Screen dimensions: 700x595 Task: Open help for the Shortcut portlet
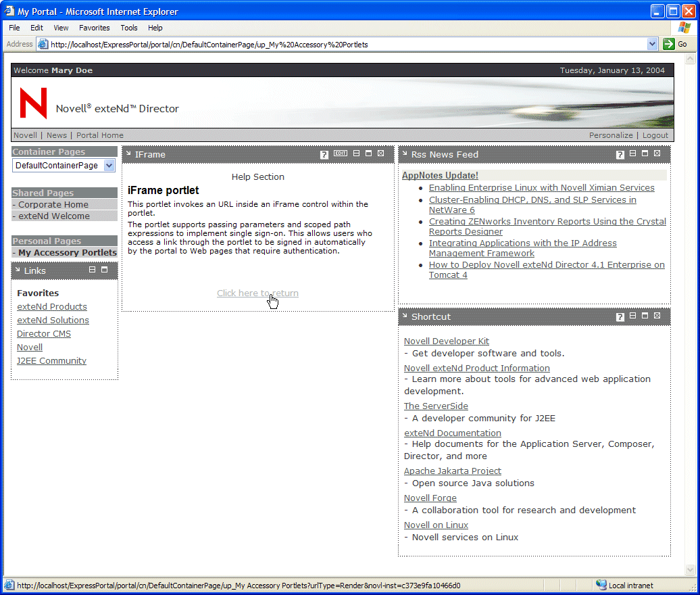point(620,316)
